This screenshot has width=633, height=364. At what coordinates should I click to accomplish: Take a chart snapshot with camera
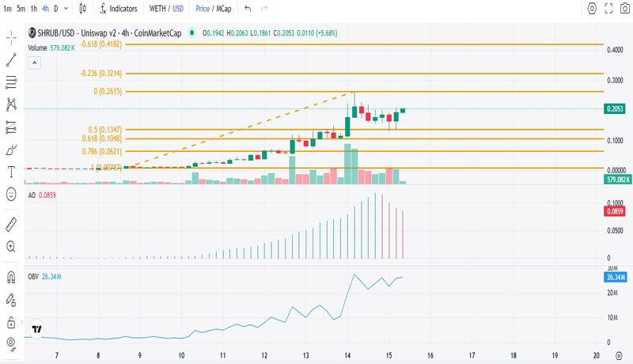pos(624,9)
